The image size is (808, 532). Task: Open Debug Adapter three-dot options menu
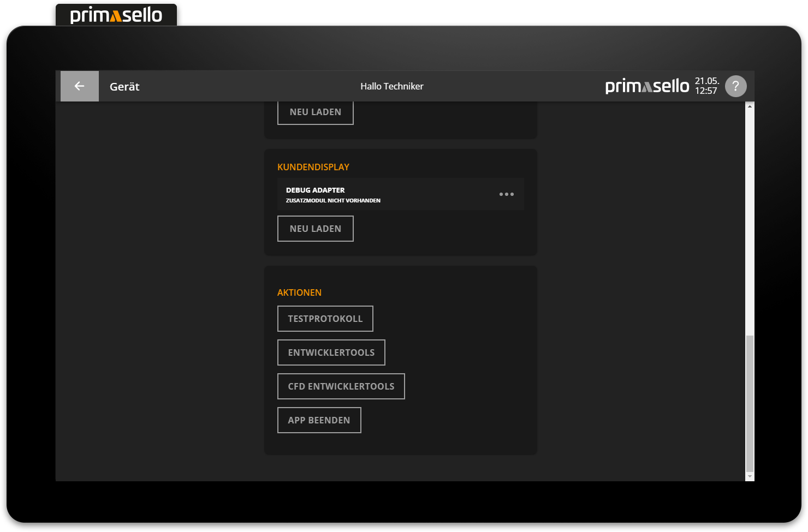click(x=506, y=194)
